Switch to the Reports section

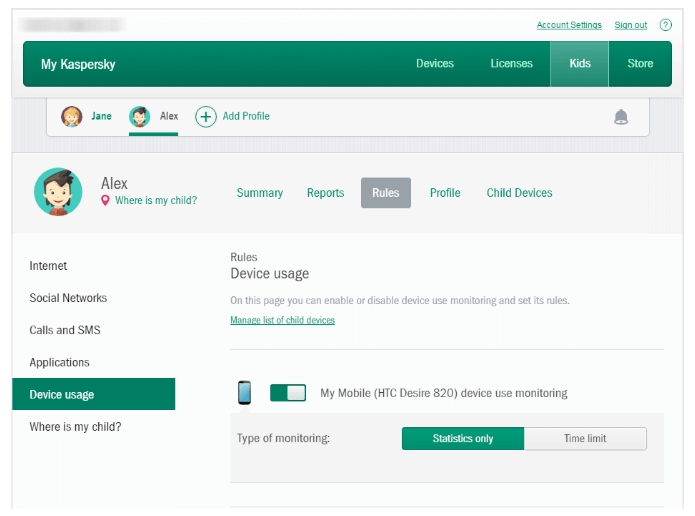325,193
